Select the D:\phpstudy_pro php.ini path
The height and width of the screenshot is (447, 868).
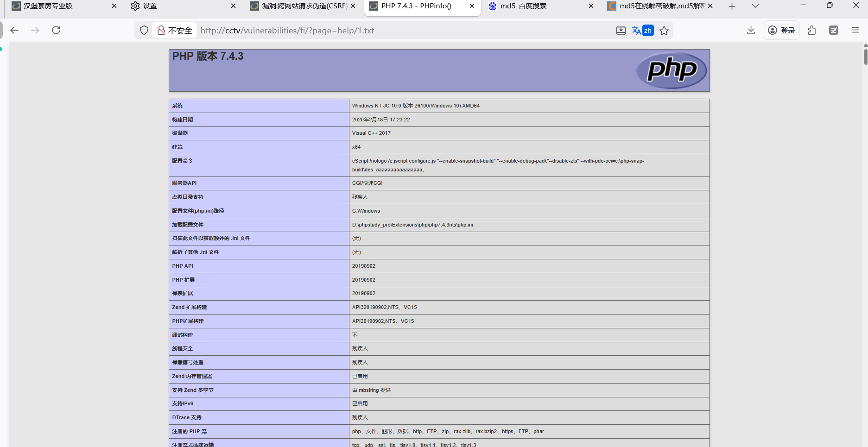[x=412, y=225]
